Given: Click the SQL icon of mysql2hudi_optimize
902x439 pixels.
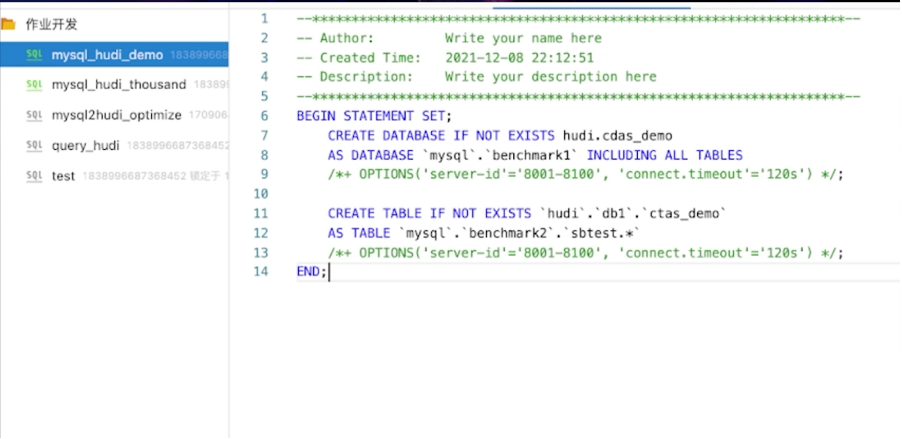Looking at the screenshot, I should (35, 115).
